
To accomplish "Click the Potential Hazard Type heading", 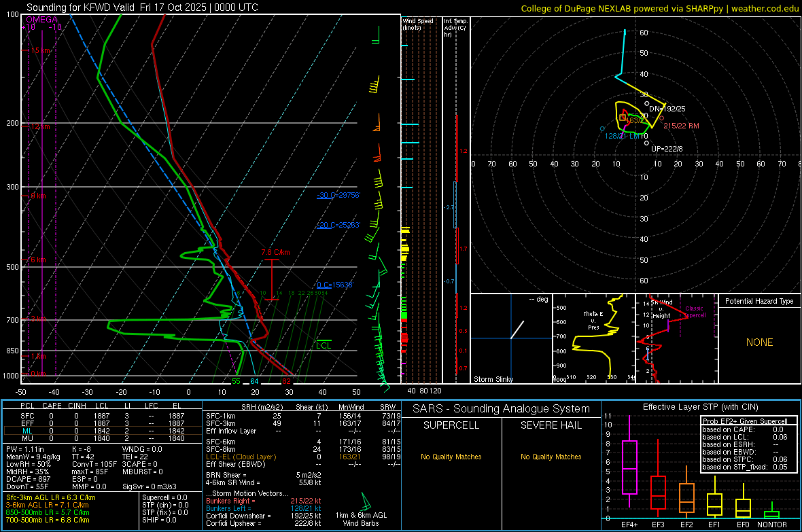I will pyautogui.click(x=759, y=301).
